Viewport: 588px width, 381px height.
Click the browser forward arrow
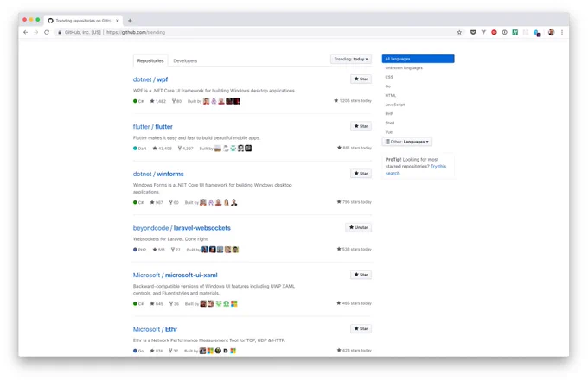(36, 32)
